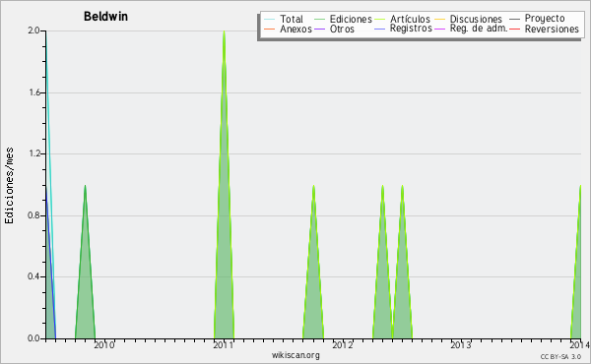Click the chart title Beldwin
591x364 pixels.
105,17
